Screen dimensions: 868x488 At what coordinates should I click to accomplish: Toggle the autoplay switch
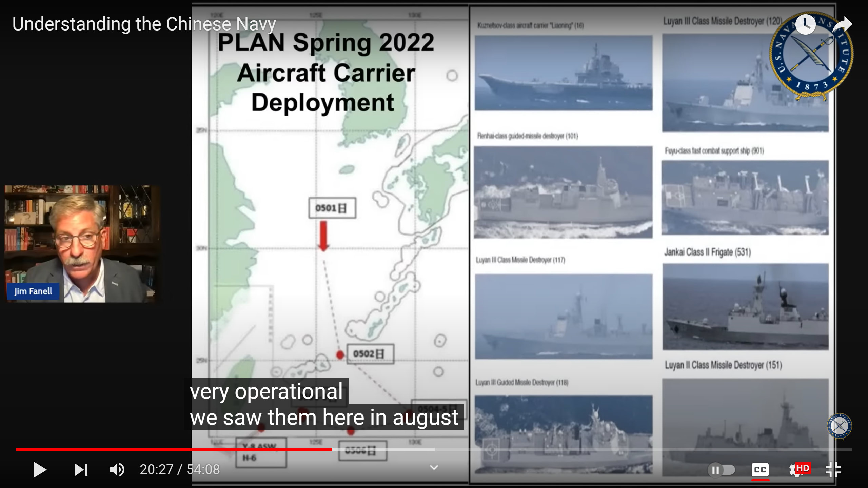(721, 470)
